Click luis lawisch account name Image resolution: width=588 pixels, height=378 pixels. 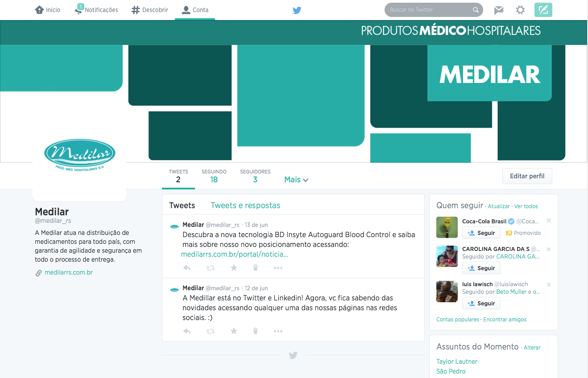477,284
